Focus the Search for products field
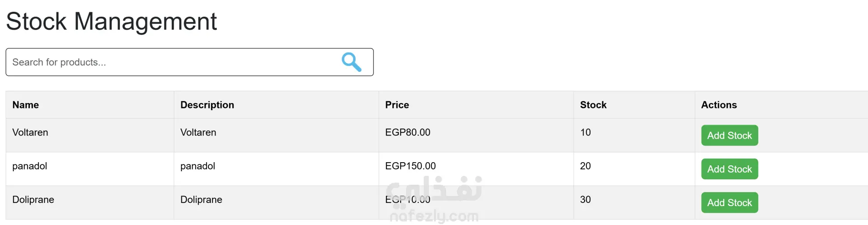Screen dimensions: 868x225 coord(172,62)
